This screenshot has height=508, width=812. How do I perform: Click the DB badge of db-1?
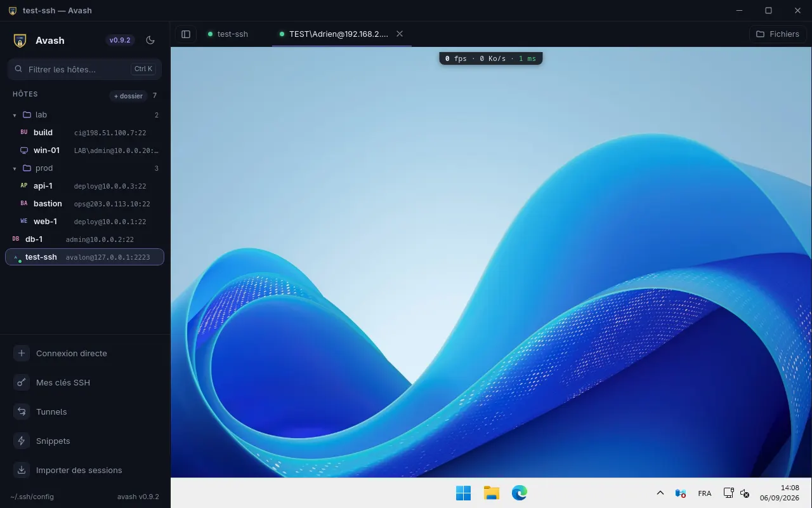point(16,239)
